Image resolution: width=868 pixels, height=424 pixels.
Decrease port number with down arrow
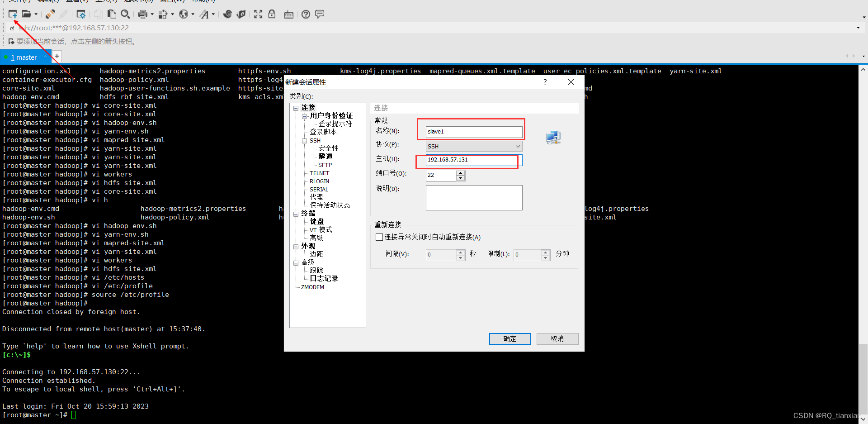coord(460,178)
